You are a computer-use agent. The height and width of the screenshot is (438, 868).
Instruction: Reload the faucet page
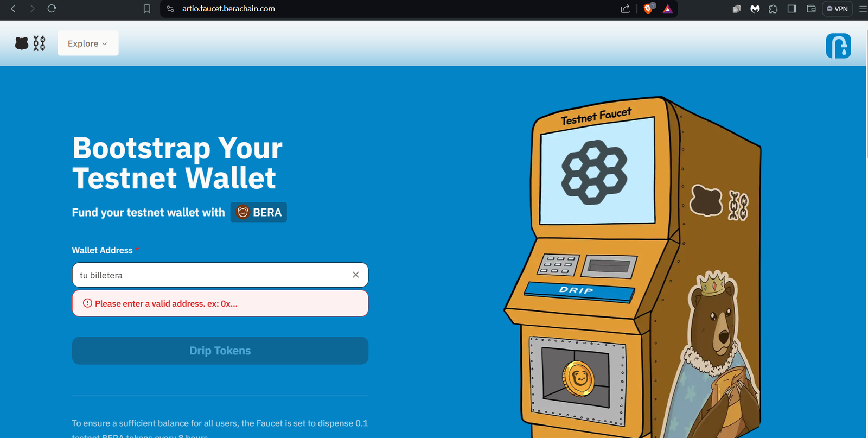point(52,9)
